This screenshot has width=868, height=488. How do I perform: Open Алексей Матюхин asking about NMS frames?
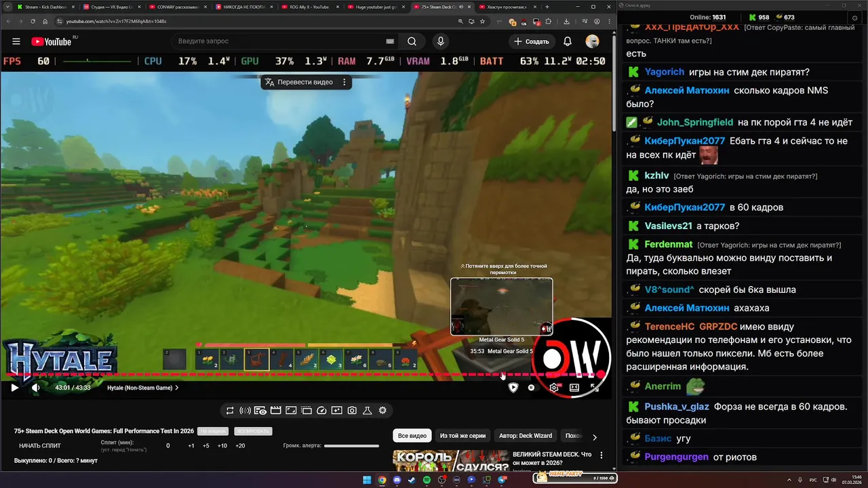(687, 90)
